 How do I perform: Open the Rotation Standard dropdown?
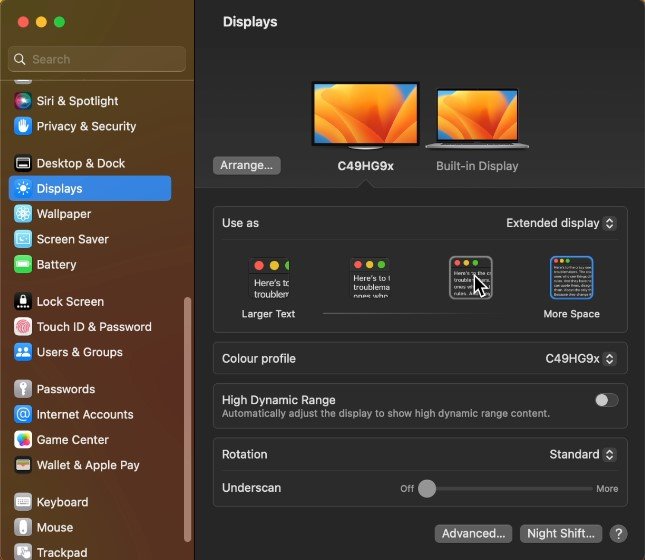[582, 454]
